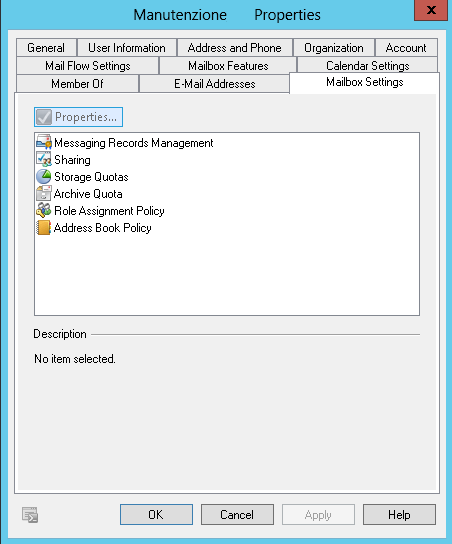Viewport: 452px width, 544px height.
Task: Select the Role Assignment Policy icon
Action: (44, 211)
